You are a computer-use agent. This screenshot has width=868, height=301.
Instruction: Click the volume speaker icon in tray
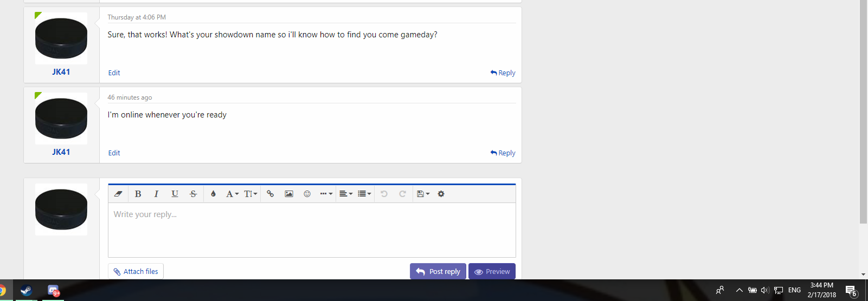(765, 290)
